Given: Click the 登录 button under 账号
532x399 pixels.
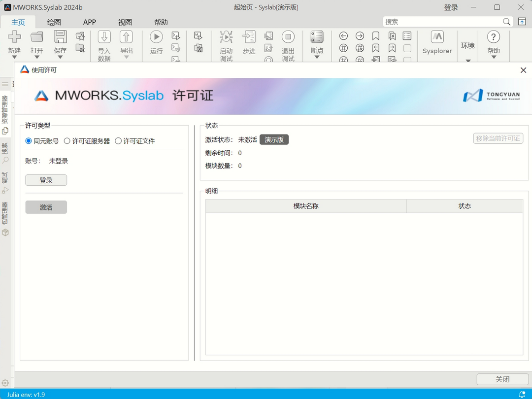Looking at the screenshot, I should 46,180.
